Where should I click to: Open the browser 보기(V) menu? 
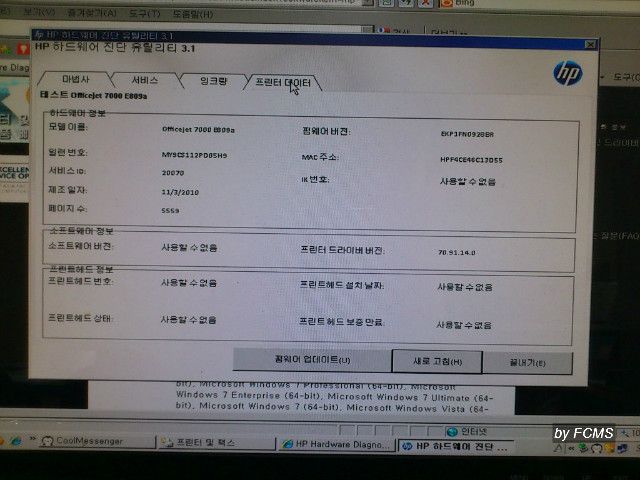pyautogui.click(x=39, y=12)
